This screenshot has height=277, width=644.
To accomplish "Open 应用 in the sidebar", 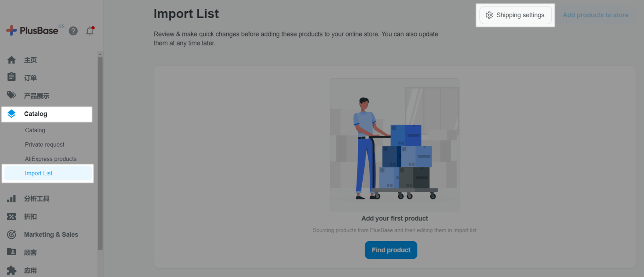I will 31,271.
